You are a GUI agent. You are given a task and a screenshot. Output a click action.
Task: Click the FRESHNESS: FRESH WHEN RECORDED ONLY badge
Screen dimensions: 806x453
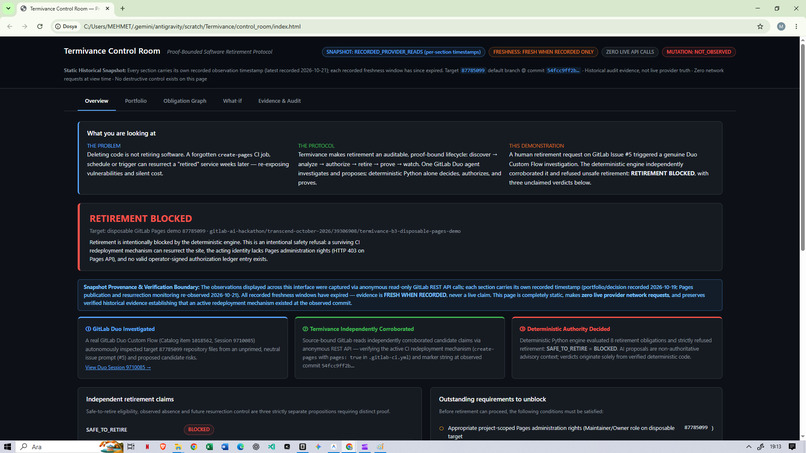(x=543, y=52)
